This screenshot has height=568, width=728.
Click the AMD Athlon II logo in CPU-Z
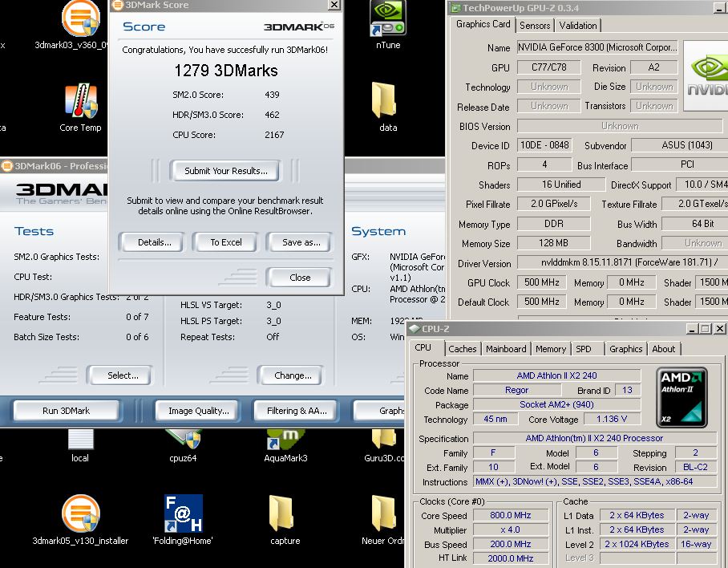(x=681, y=398)
